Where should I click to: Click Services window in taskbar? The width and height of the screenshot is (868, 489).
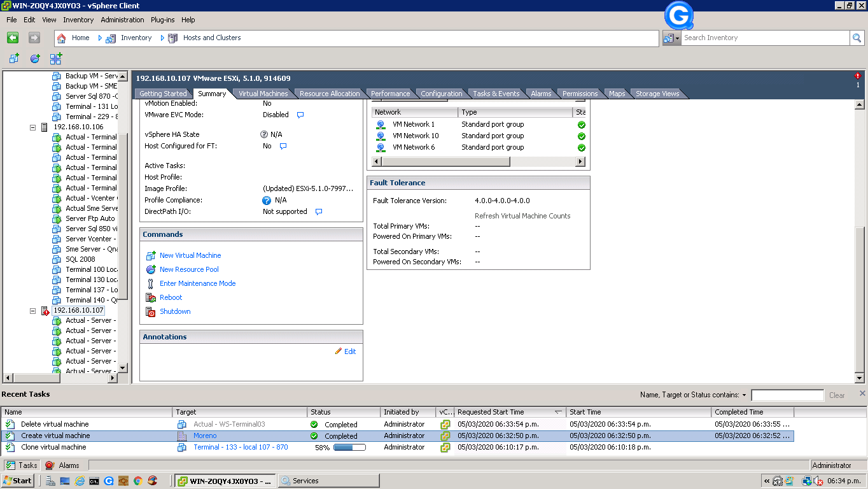328,481
